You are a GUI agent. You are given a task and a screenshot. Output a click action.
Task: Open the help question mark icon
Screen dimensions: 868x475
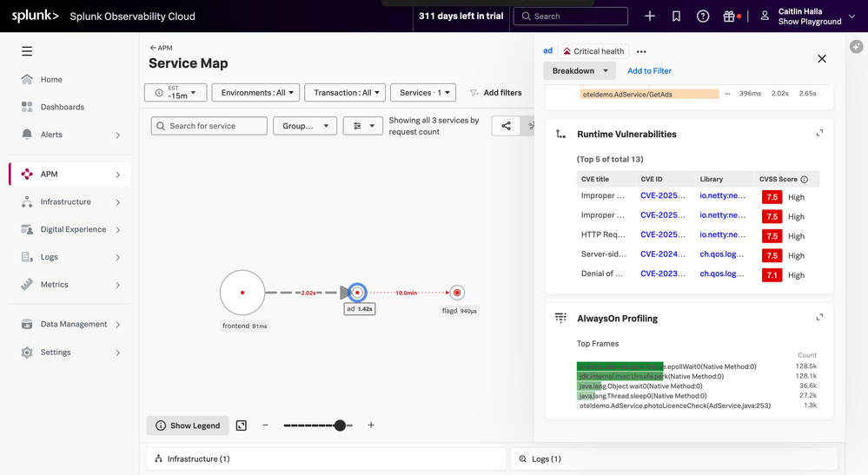coord(703,16)
